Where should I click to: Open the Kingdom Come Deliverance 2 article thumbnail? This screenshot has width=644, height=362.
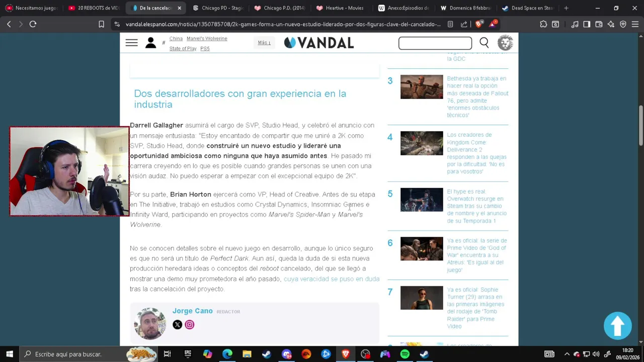[x=422, y=143]
